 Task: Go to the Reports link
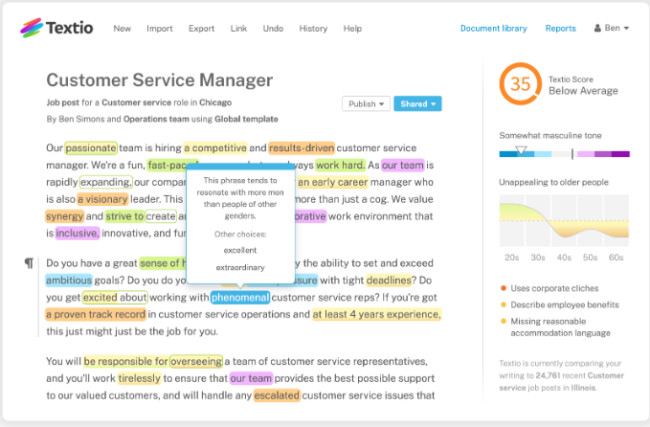tap(560, 28)
